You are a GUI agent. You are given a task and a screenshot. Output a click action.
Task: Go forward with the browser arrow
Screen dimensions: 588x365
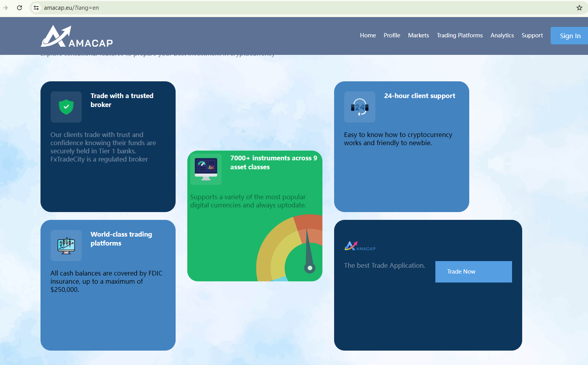[5, 8]
